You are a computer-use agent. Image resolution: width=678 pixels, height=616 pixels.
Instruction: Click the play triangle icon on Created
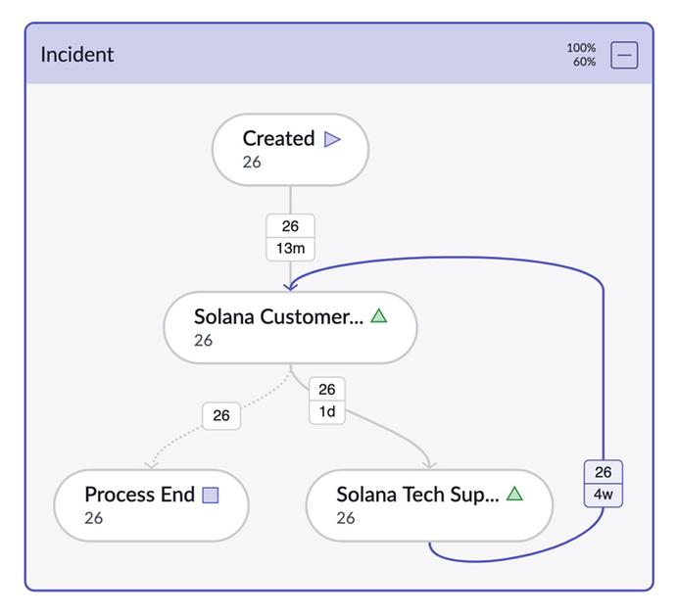tap(332, 139)
